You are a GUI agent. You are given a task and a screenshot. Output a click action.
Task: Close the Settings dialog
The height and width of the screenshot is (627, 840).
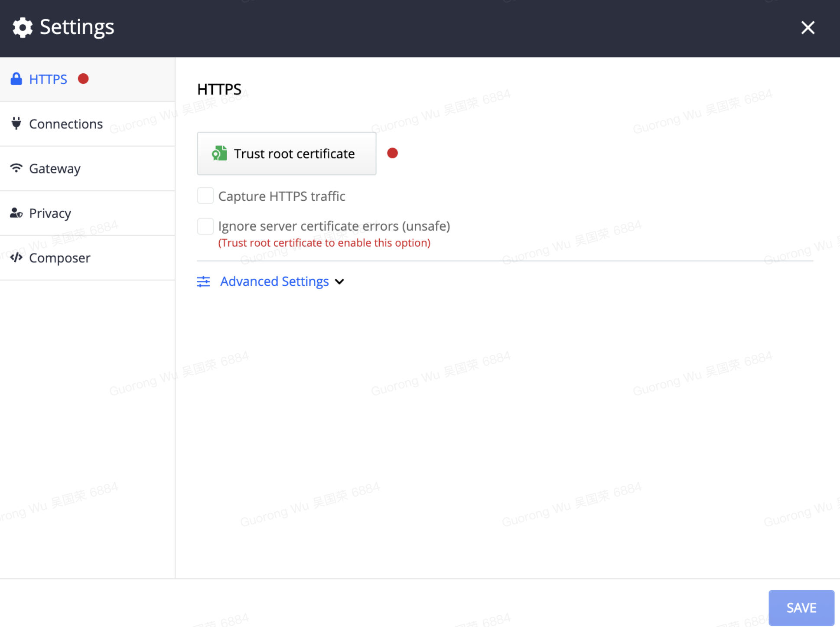(x=807, y=28)
